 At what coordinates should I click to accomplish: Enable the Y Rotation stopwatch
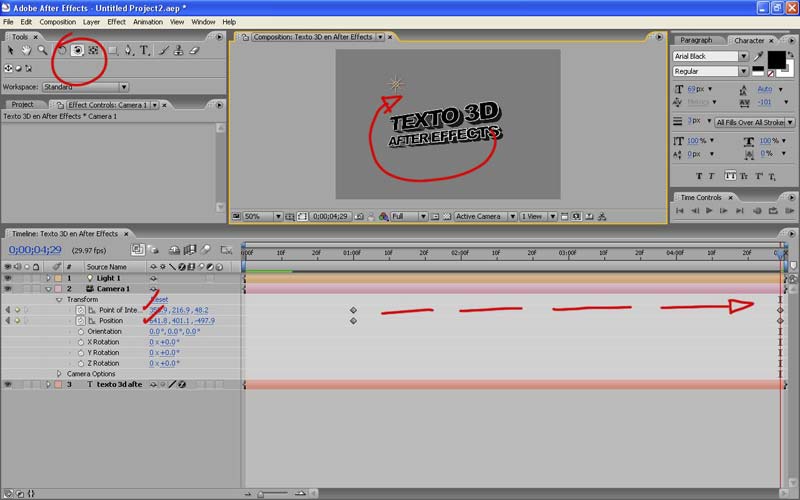(x=81, y=353)
